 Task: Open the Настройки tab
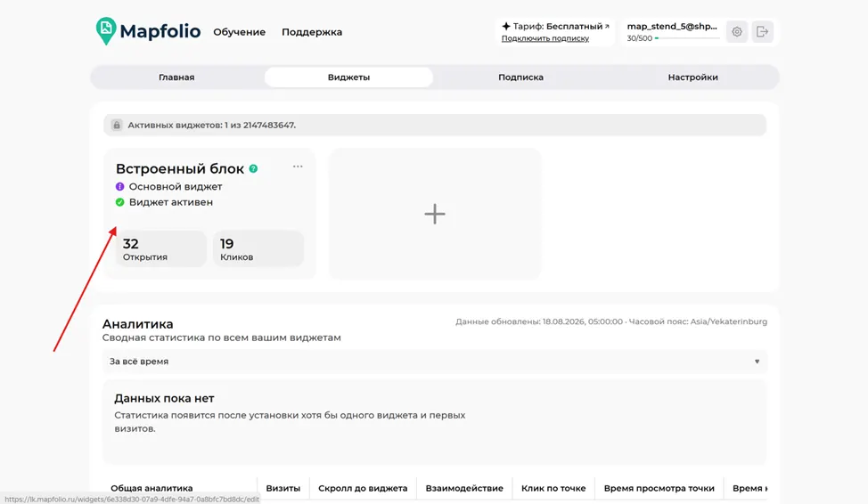pos(692,77)
